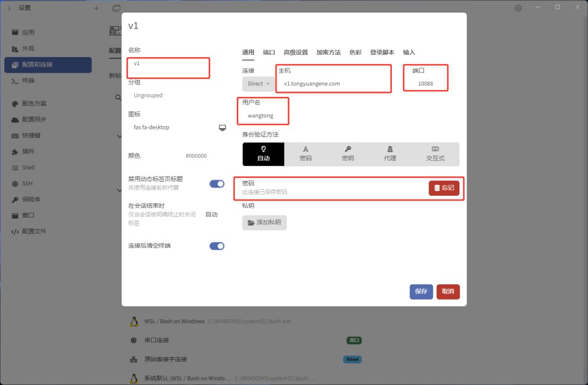
Task: Click the search icon behind the dialog
Action: (118, 97)
